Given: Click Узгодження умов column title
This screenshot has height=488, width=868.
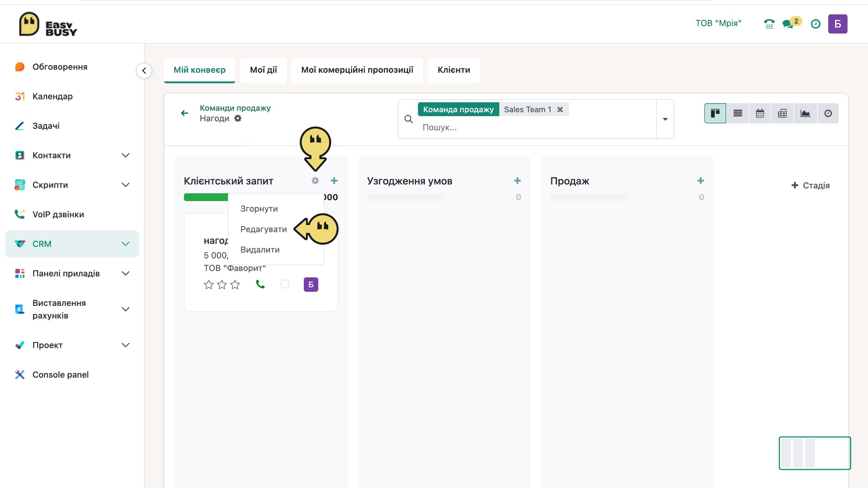Looking at the screenshot, I should 410,181.
